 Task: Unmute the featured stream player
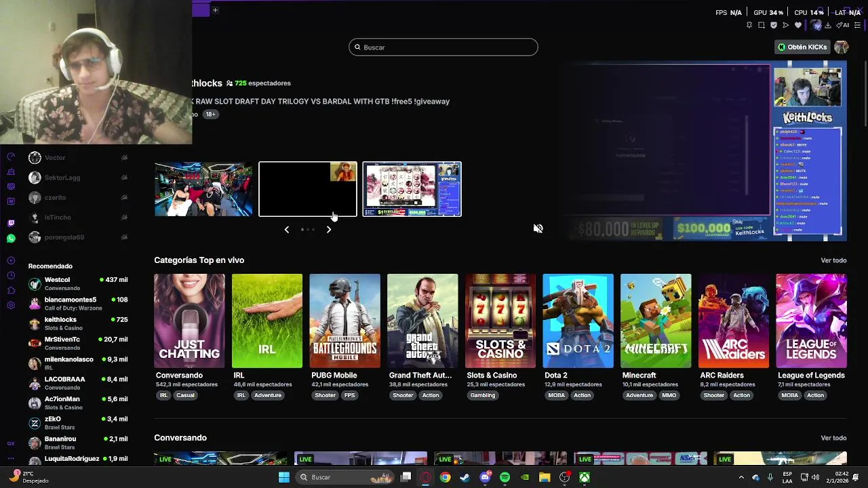coord(538,228)
